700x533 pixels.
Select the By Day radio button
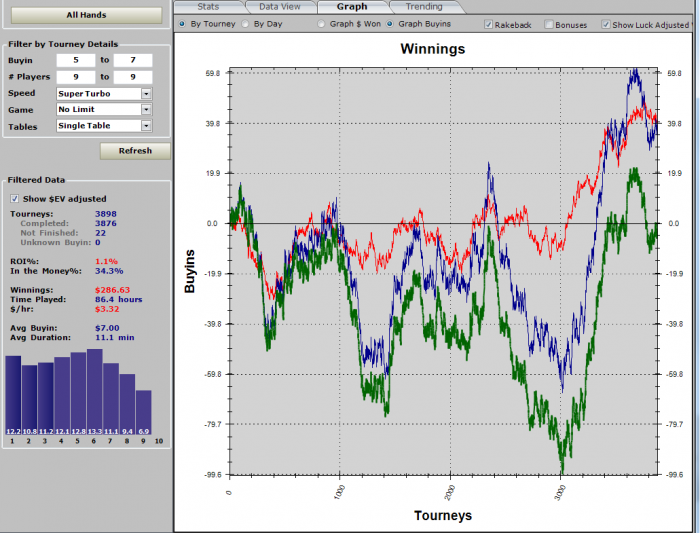point(246,24)
